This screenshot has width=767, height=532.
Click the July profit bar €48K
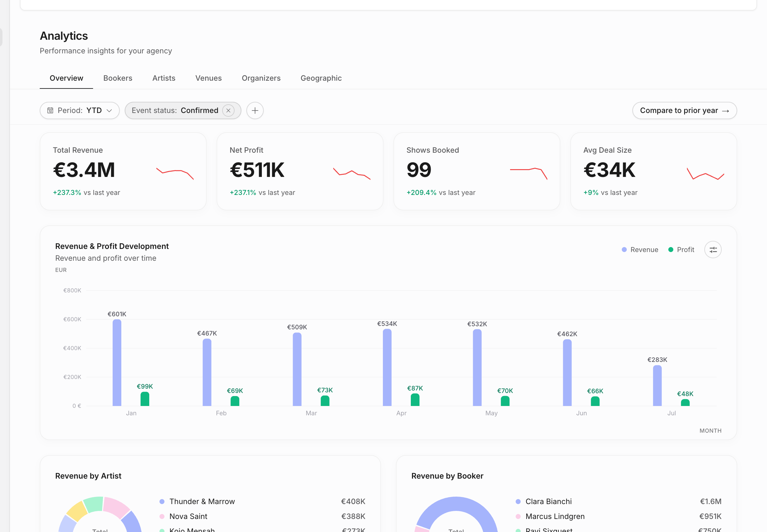click(685, 402)
